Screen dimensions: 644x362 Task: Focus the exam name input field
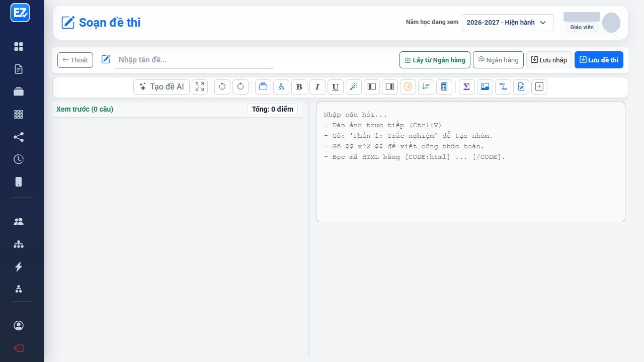click(194, 60)
